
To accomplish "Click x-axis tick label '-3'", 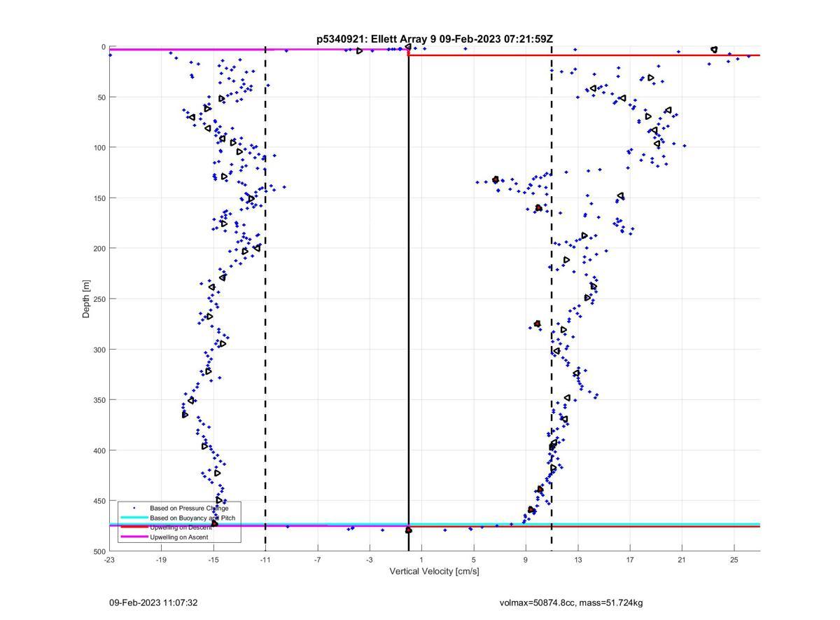I will pos(370,560).
